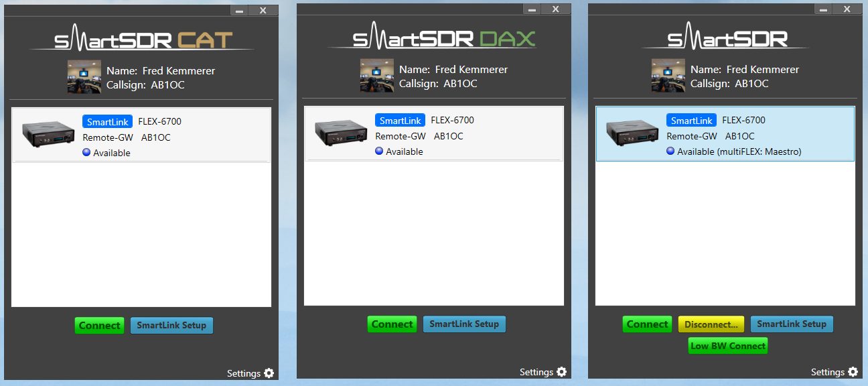Click user profile photo in SmartSDR CAT window
868x386 pixels.
84,76
